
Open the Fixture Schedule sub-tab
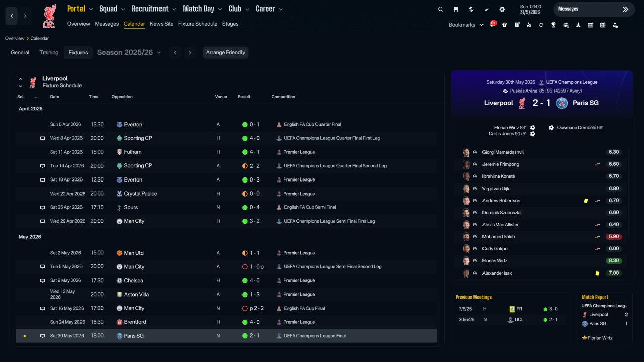point(198,24)
